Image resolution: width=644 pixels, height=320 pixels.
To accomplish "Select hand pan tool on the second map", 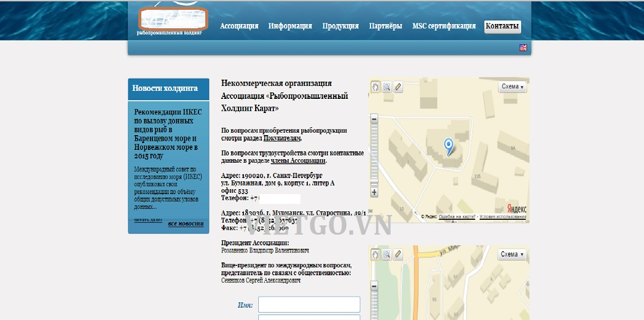I will 375,254.
